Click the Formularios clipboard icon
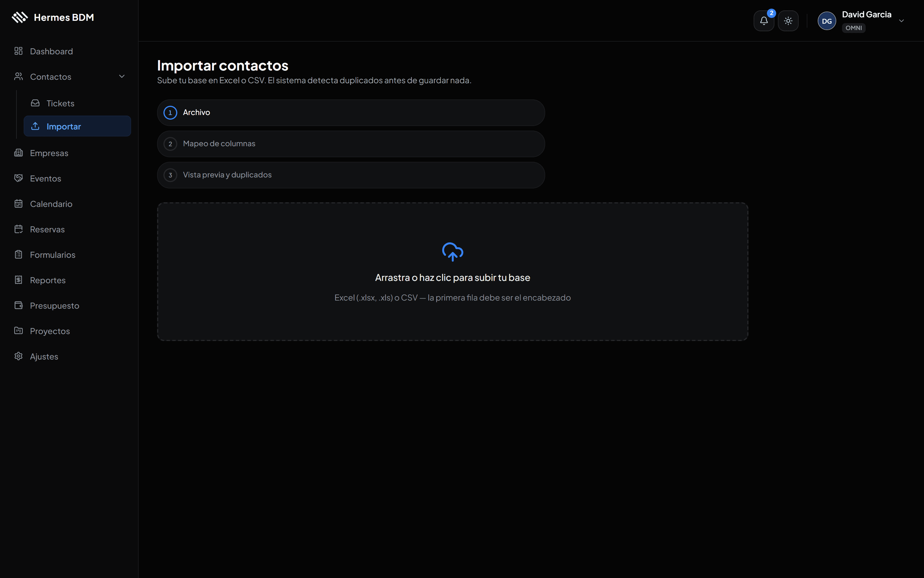 pyautogui.click(x=18, y=255)
